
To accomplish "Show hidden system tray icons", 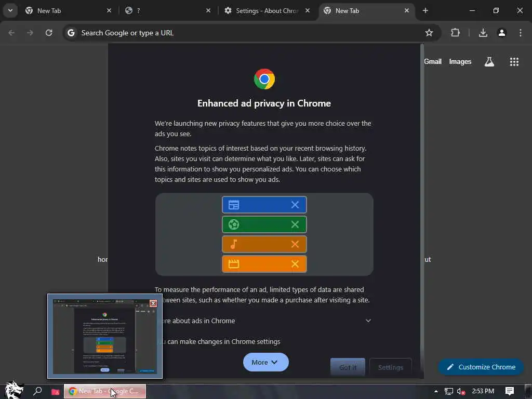I will (436, 391).
